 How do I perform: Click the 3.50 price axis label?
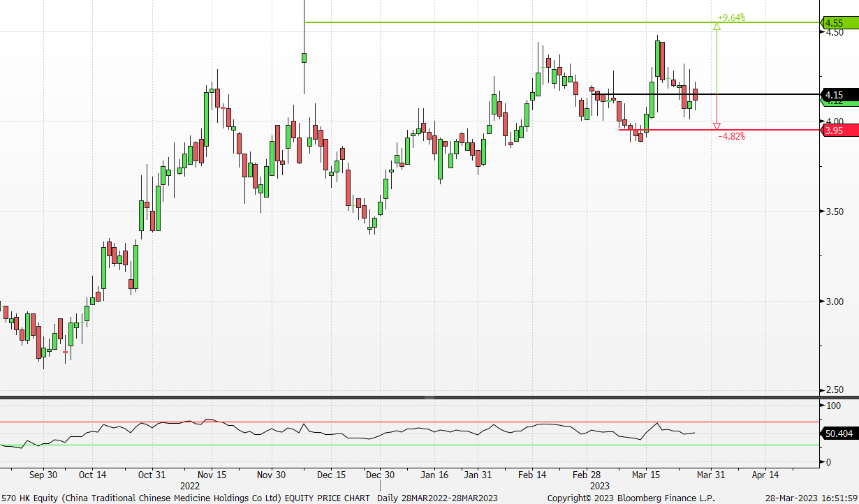pyautogui.click(x=835, y=212)
